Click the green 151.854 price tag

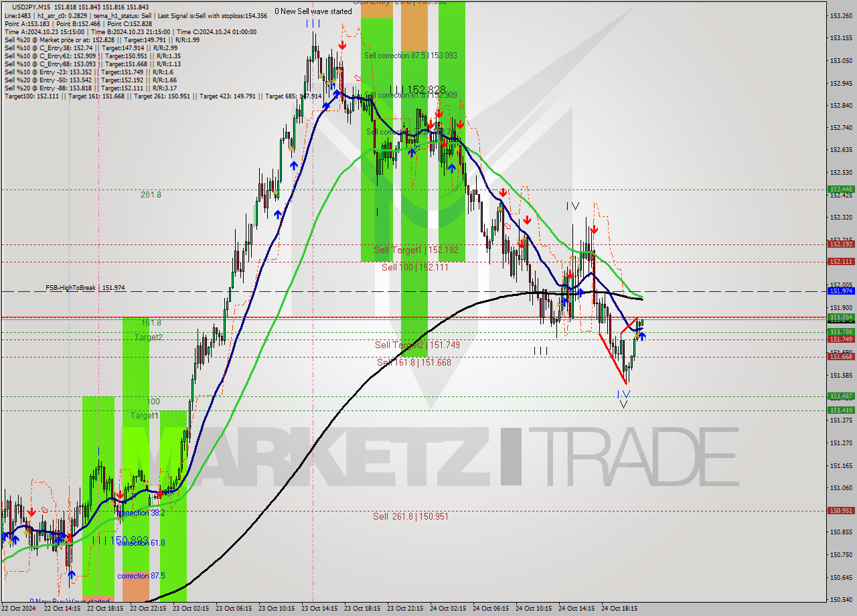point(841,317)
